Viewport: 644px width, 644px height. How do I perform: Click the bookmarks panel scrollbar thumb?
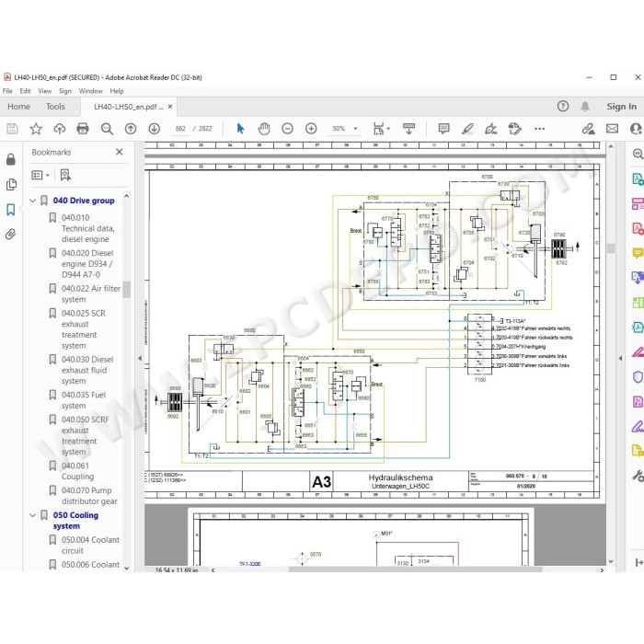point(127,289)
